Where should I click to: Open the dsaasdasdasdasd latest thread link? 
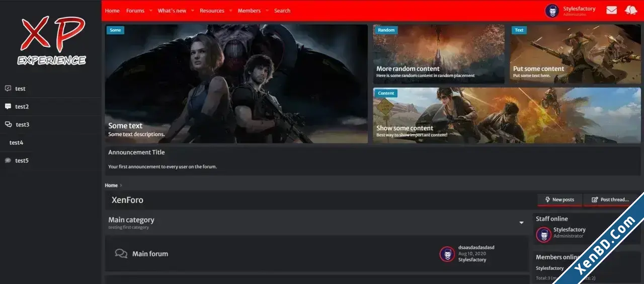pos(476,247)
